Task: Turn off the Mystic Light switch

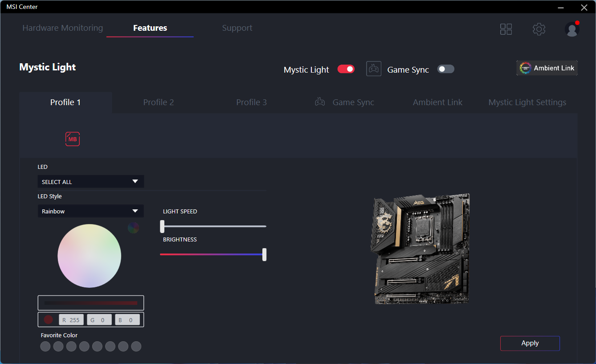Action: pos(346,69)
